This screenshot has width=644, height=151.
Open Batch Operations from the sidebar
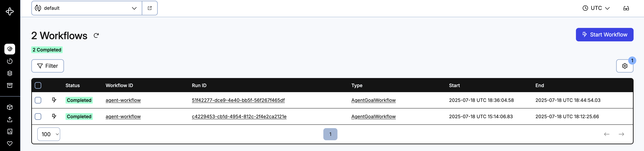[10, 73]
